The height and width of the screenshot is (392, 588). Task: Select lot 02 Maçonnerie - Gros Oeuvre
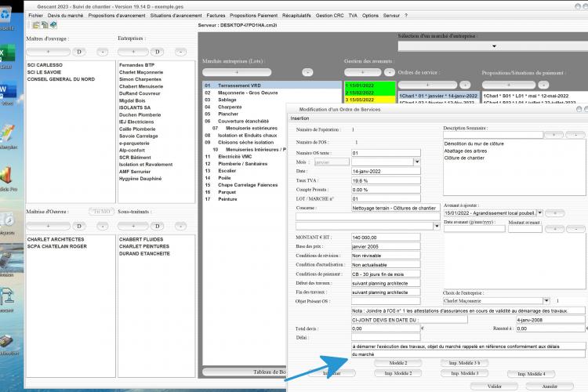[272, 93]
